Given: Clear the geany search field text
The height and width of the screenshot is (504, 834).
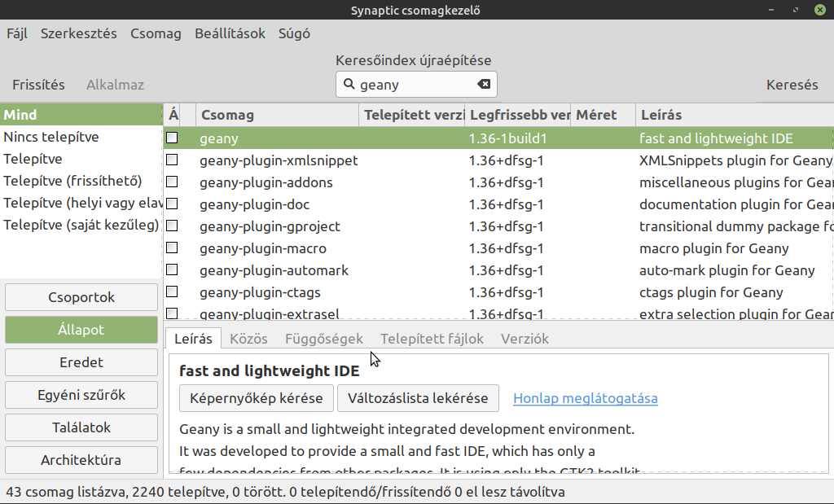Looking at the screenshot, I should [x=484, y=84].
